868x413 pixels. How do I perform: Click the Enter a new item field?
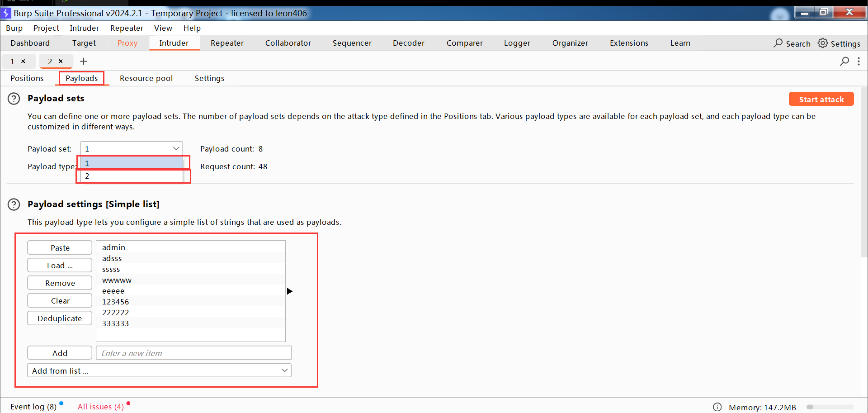click(193, 353)
